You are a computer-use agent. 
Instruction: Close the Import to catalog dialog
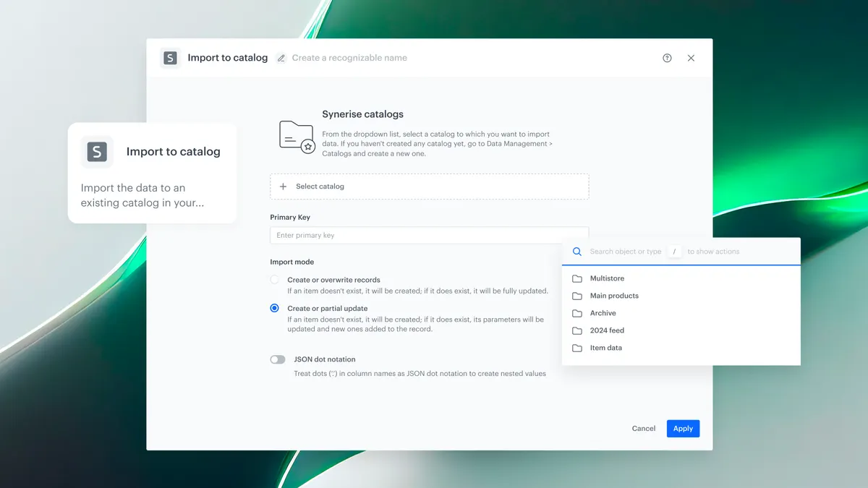click(x=691, y=58)
